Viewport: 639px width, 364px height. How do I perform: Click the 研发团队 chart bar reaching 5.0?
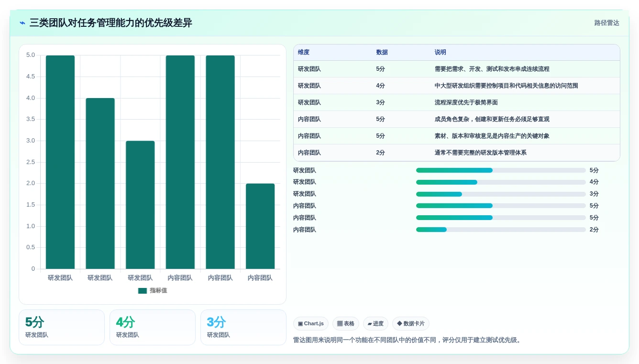pos(60,162)
